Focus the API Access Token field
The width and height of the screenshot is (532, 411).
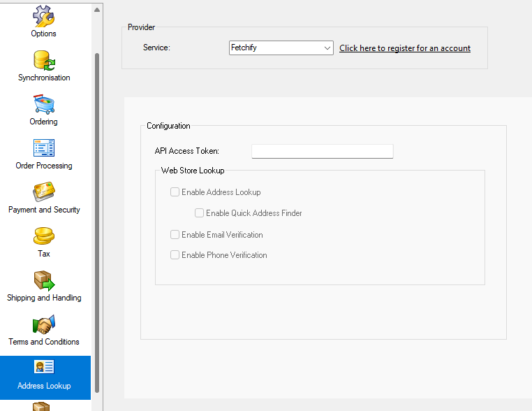pos(322,151)
